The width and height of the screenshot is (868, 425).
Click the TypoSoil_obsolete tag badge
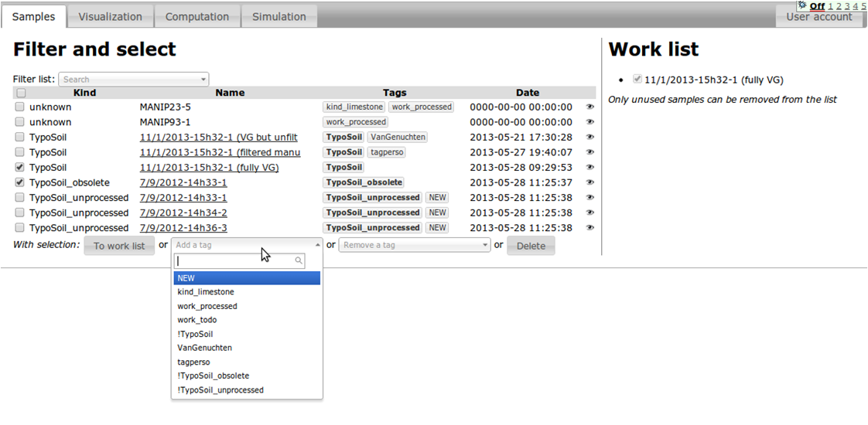click(x=364, y=182)
